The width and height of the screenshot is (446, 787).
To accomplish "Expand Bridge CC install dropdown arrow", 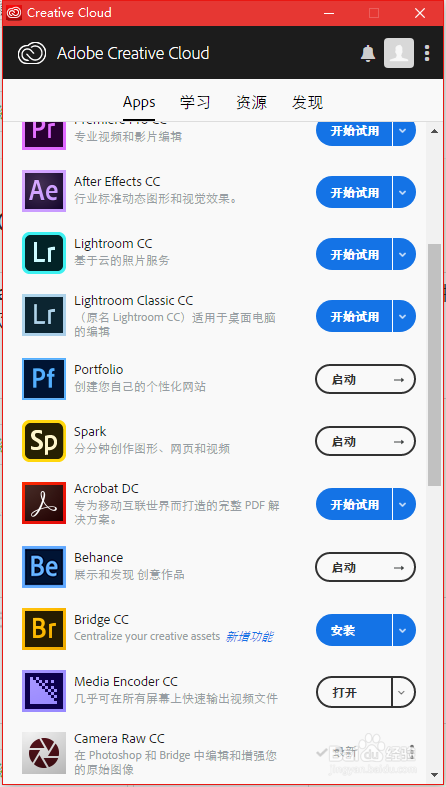I will click(404, 630).
